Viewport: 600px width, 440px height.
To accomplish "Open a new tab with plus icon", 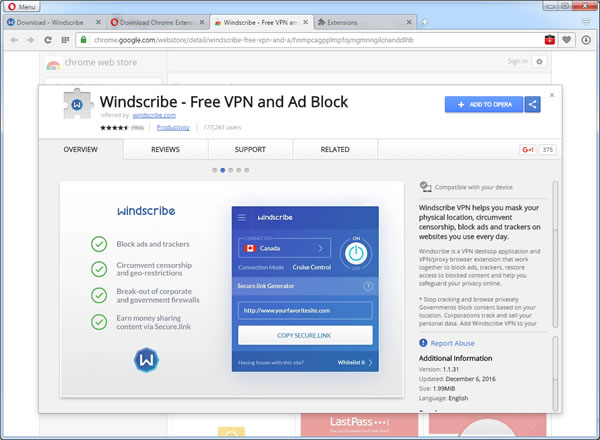I will coord(424,22).
